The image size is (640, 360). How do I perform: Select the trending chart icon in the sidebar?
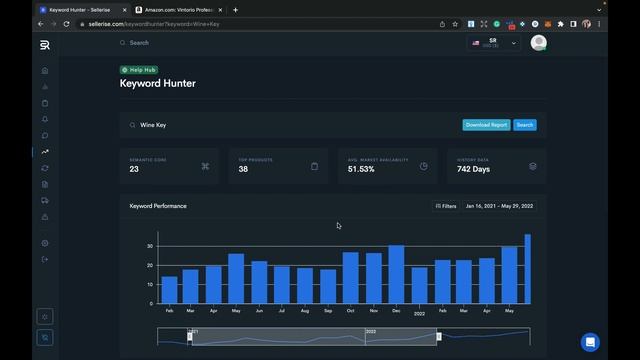45,152
